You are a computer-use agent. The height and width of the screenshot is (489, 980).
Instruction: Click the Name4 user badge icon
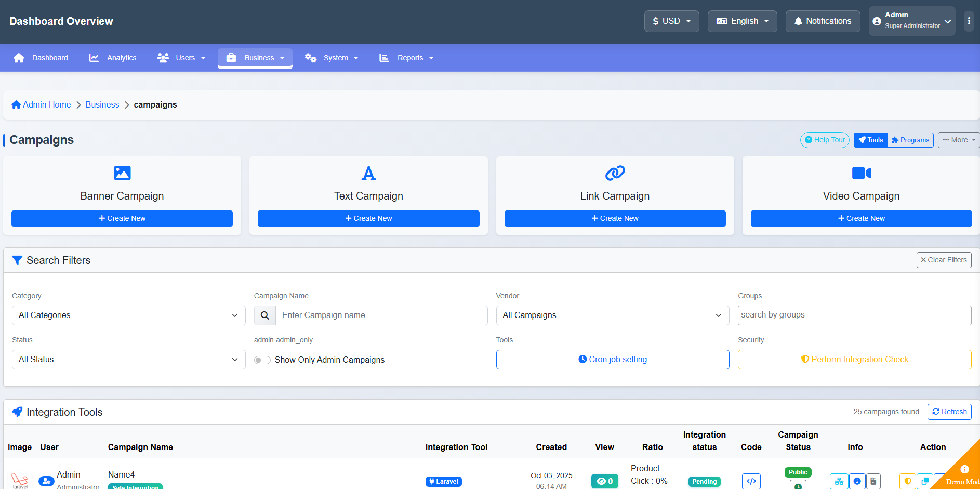tap(46, 481)
